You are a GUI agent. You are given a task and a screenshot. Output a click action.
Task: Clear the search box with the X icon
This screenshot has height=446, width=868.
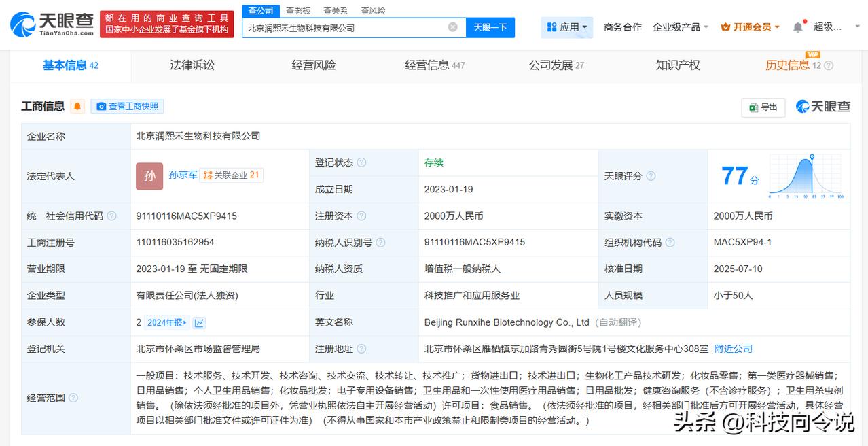[x=453, y=27]
